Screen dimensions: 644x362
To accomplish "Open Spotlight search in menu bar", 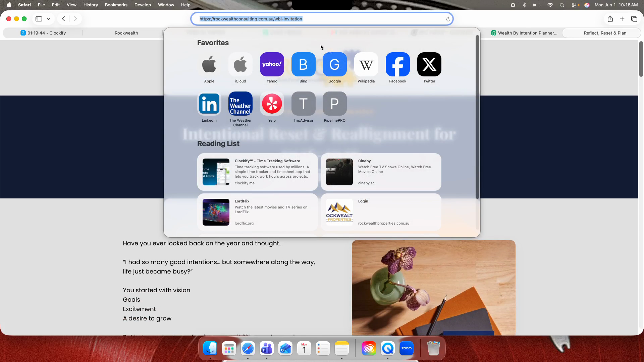I will coord(562,5).
